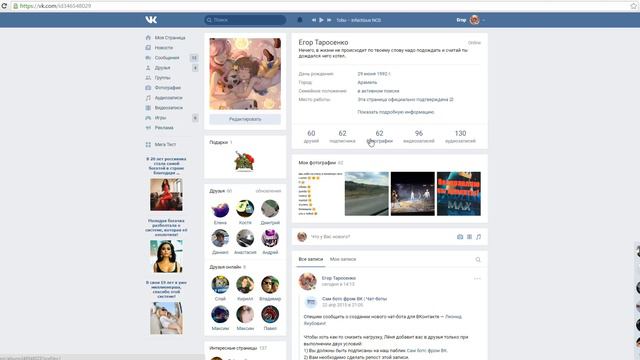The width and height of the screenshot is (640, 360).
Task: Open the 60 друзей counter
Action: 311,136
